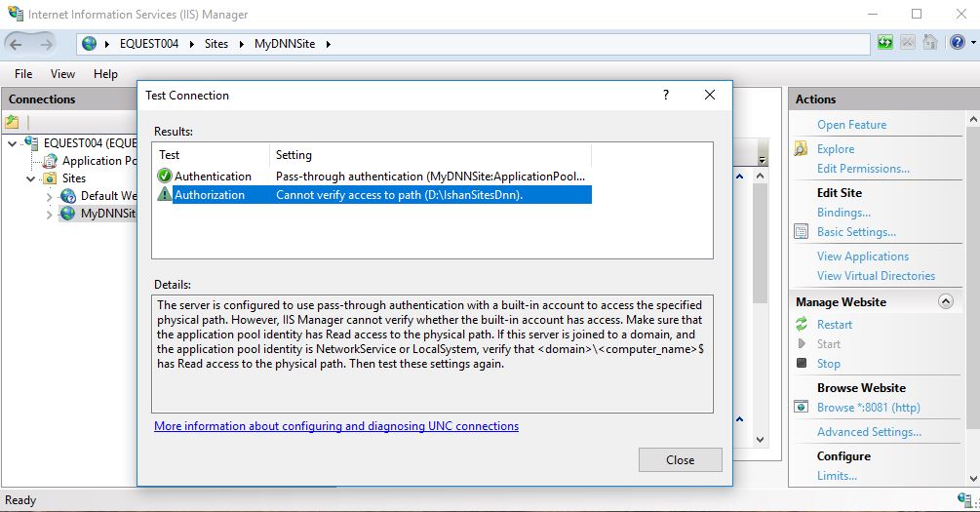Click the Home icon in toolbar

(930, 43)
